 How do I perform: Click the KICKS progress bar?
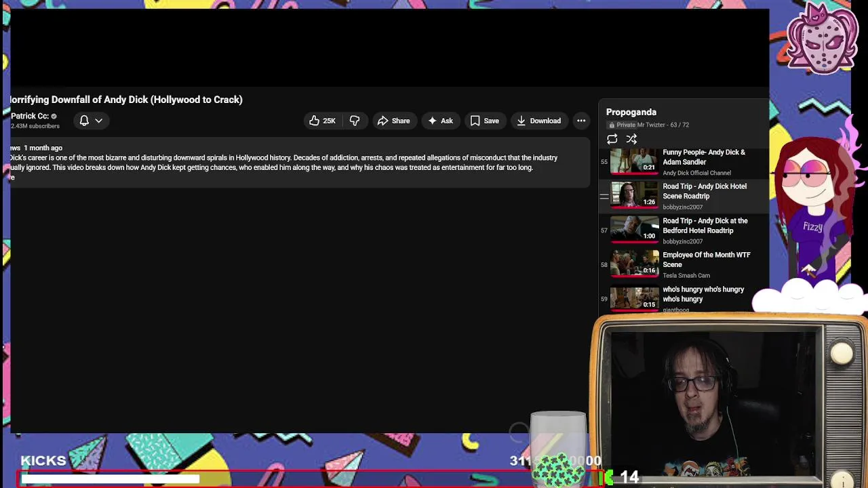(310, 480)
